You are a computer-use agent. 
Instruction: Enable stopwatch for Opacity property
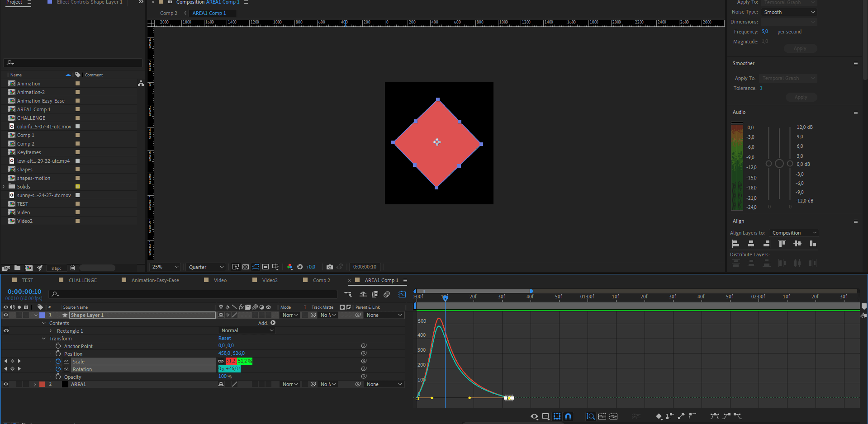58,377
